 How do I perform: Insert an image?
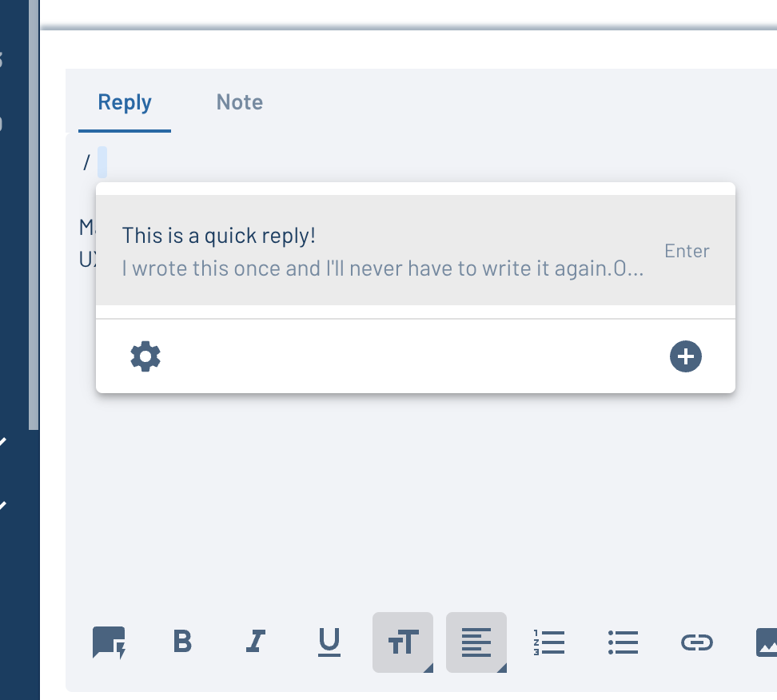767,642
